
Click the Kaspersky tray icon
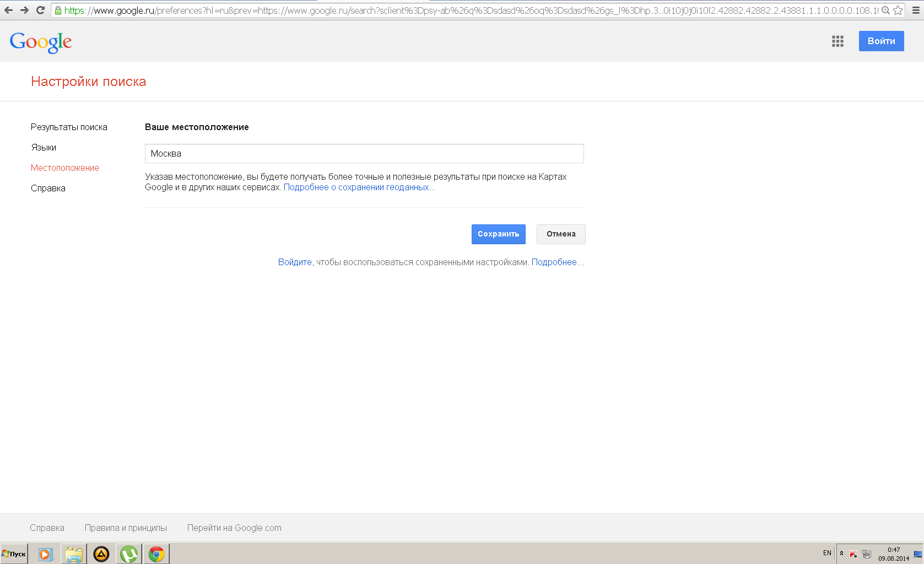(853, 554)
